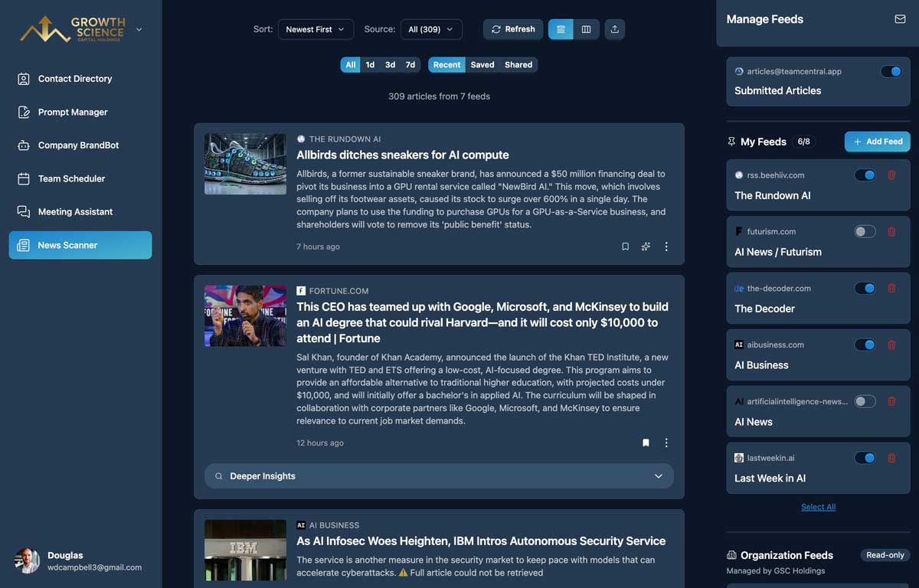Open the IBM Autonomous Security Service headline
Viewport: 919px width, 588px height.
pos(481,541)
